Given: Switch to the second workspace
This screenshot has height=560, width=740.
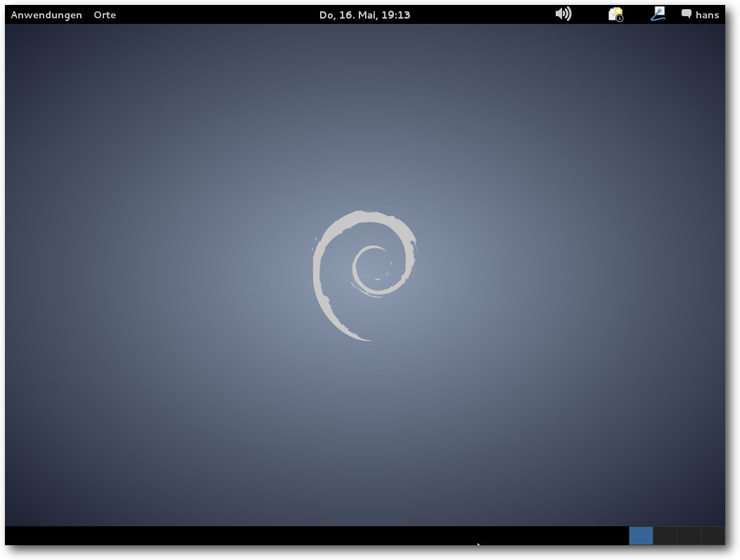Looking at the screenshot, I should pyautogui.click(x=665, y=536).
